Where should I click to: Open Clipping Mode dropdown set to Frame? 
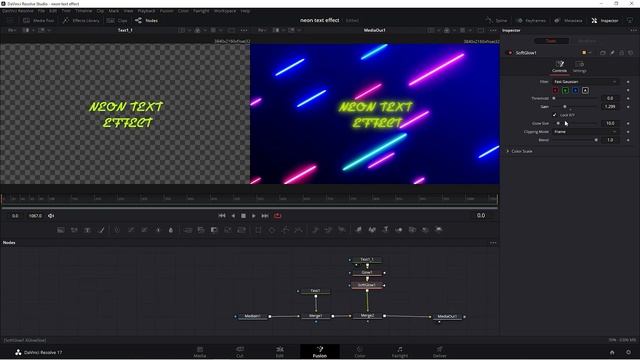point(585,131)
